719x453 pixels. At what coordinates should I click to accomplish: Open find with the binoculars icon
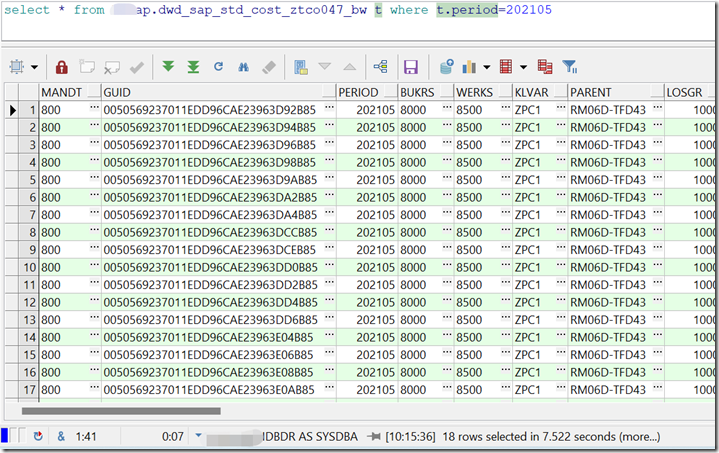click(x=243, y=67)
